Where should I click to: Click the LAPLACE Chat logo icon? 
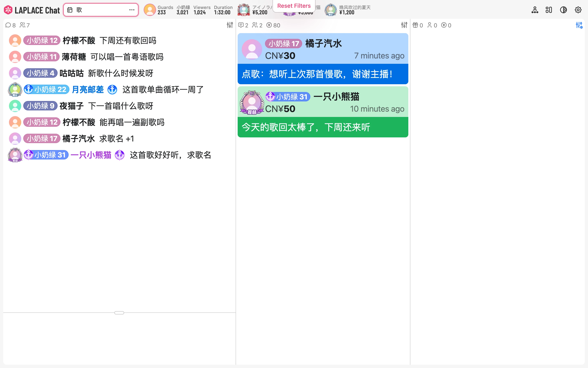(8, 10)
